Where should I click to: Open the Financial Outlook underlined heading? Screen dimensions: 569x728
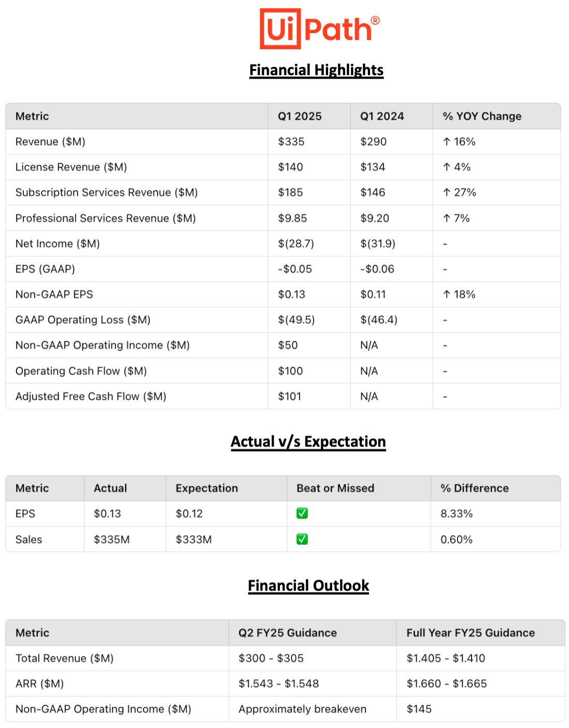pyautogui.click(x=308, y=586)
